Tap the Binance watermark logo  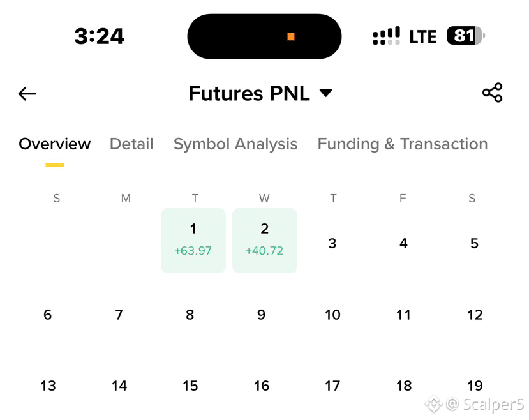click(x=434, y=403)
